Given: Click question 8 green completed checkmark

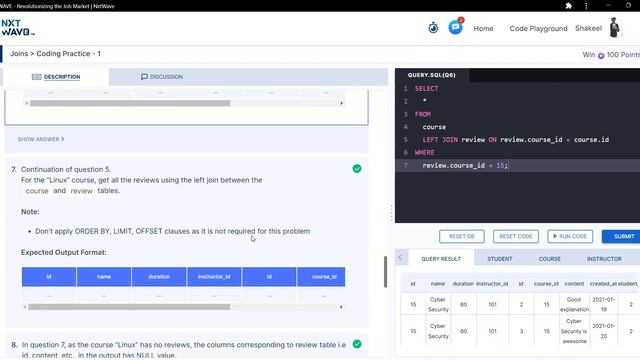Looking at the screenshot, I should click(357, 344).
